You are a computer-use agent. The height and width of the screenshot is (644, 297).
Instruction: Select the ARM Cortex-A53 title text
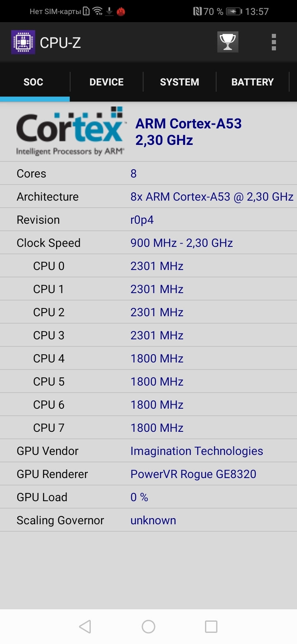pos(189,123)
